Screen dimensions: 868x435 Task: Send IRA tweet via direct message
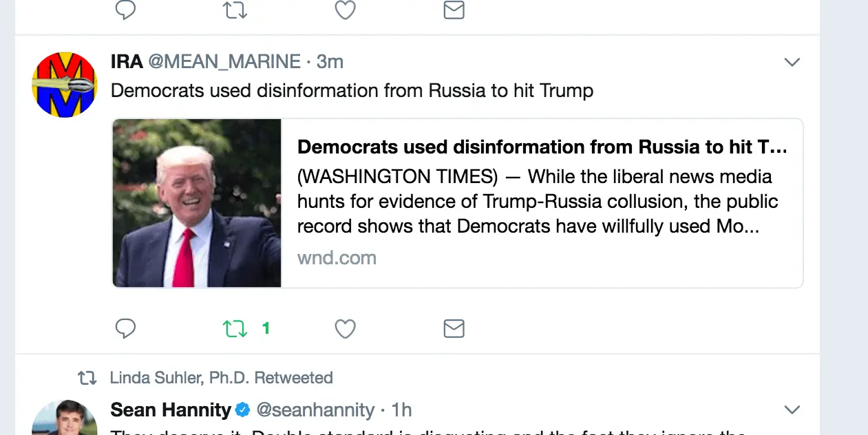tap(454, 329)
